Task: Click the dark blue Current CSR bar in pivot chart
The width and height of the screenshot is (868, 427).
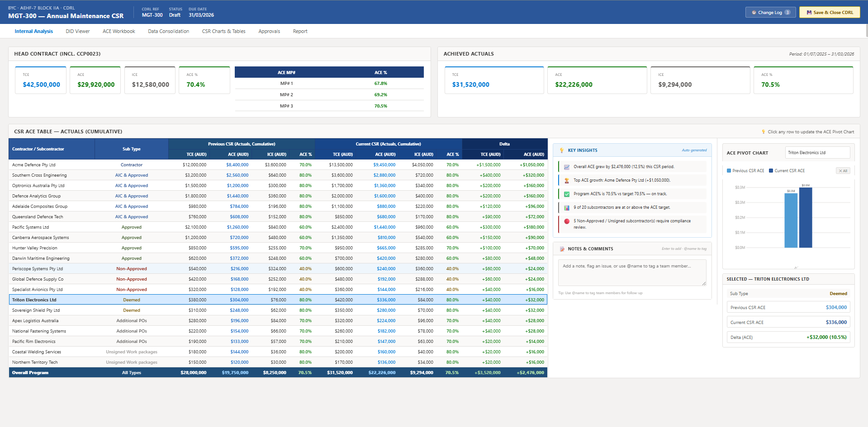Action: (x=806, y=217)
